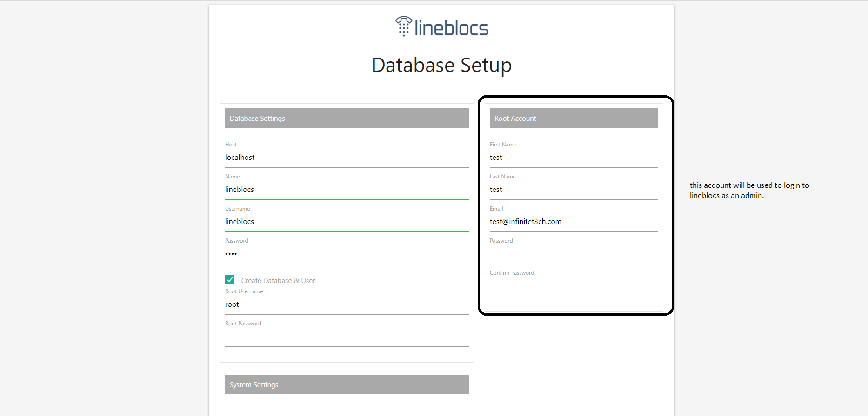The width and height of the screenshot is (868, 416).
Task: Select the Last Name field in Root Account
Action: pos(574,190)
